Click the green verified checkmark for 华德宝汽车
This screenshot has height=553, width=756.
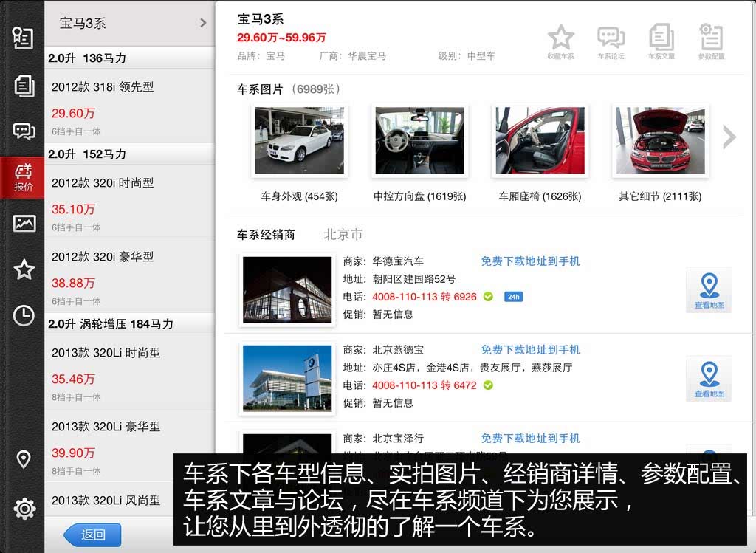point(489,297)
